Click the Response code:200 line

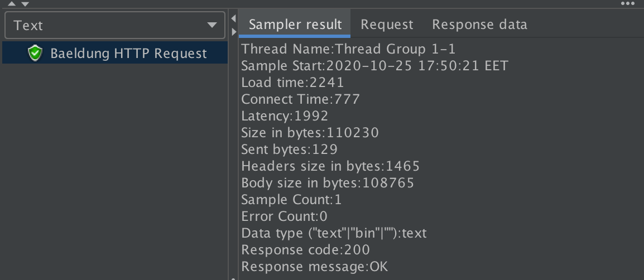305,250
